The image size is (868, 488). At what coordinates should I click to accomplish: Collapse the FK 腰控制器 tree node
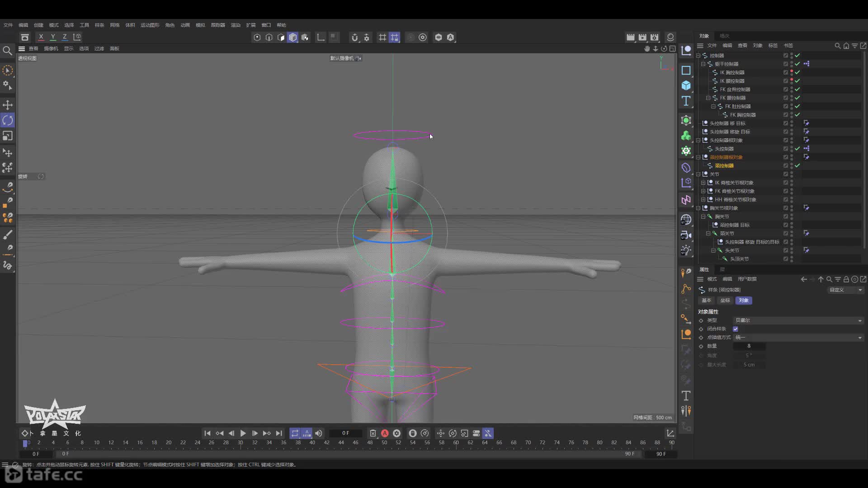point(708,98)
